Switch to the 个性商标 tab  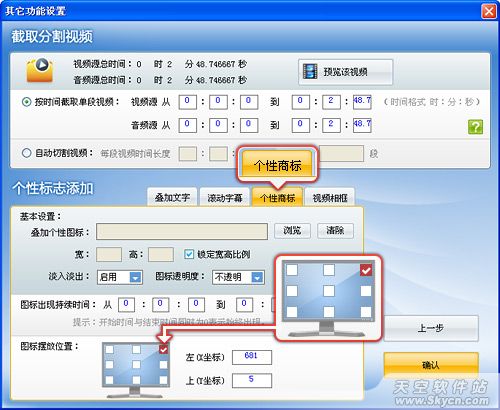[277, 198]
